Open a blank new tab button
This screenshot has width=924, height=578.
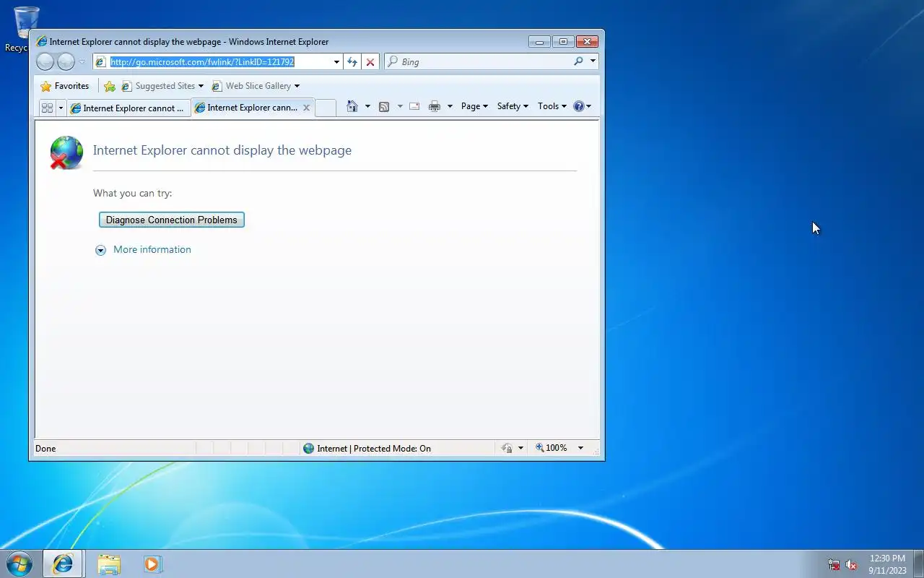pos(326,108)
